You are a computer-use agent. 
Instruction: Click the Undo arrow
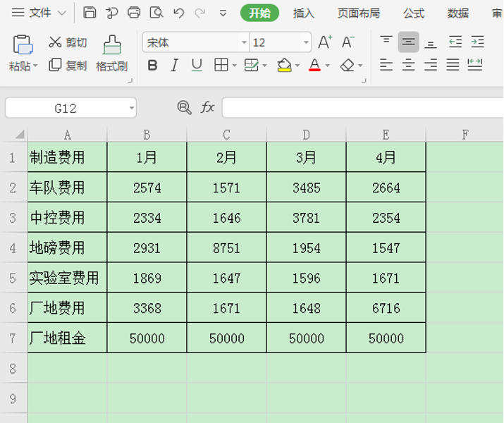pos(179,13)
